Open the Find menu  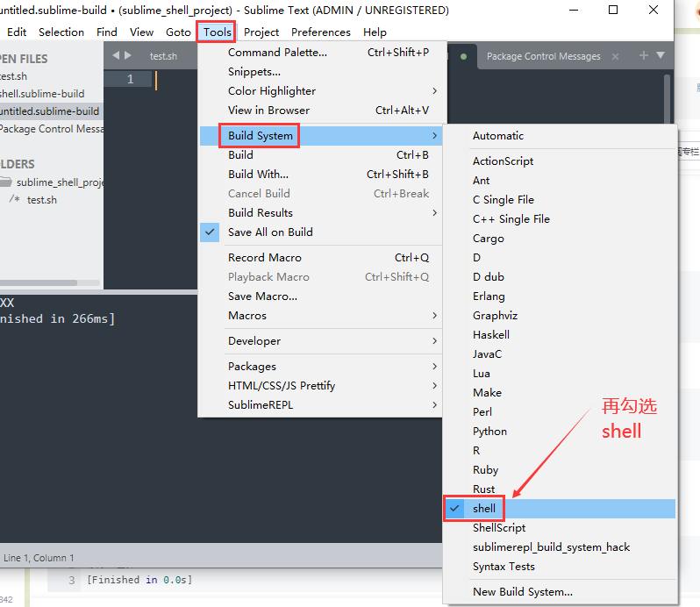click(107, 32)
